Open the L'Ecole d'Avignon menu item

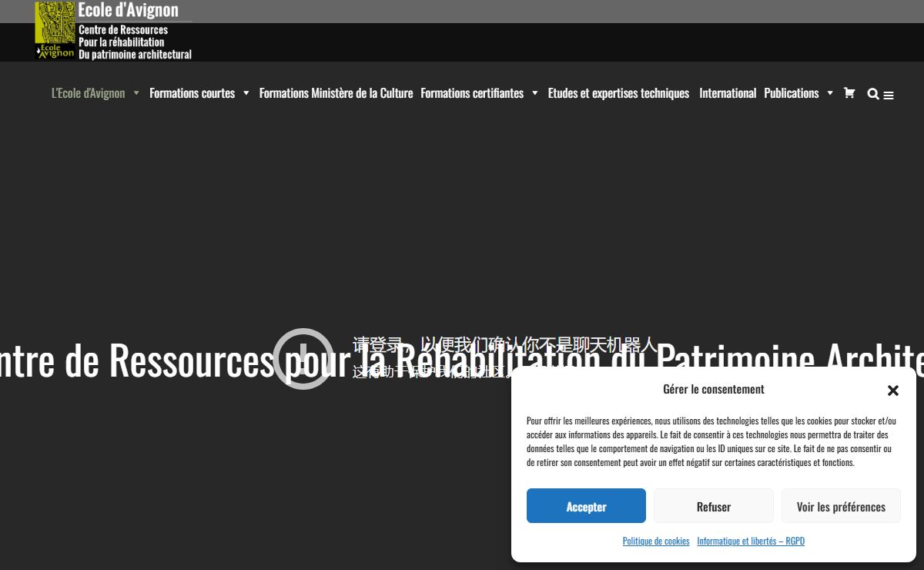(x=88, y=93)
